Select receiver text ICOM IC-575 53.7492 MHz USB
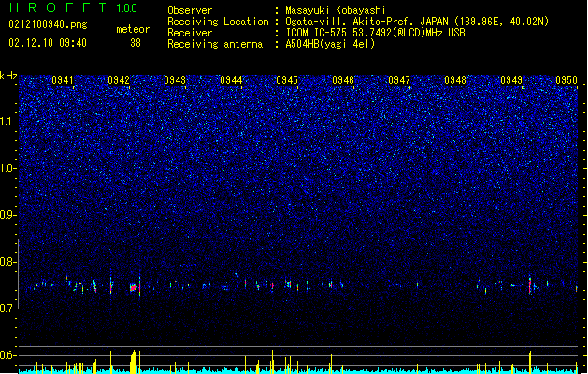The height and width of the screenshot is (374, 588). (376, 33)
